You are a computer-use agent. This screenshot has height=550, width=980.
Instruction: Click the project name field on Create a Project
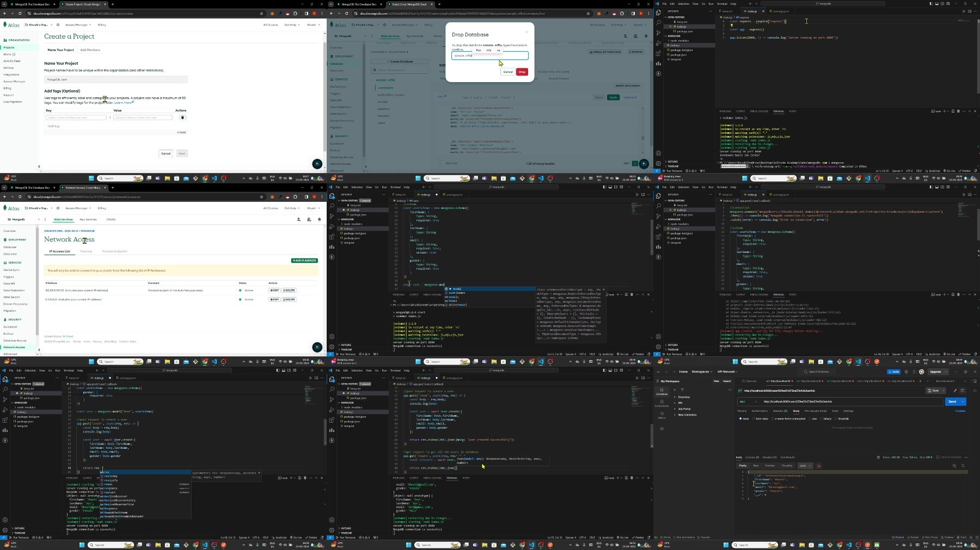pyautogui.click(x=116, y=79)
